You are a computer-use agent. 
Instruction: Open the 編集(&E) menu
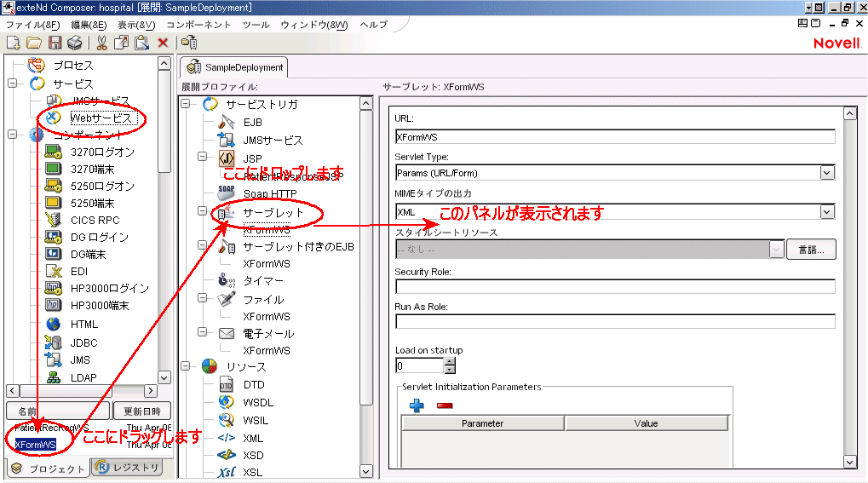[x=89, y=25]
